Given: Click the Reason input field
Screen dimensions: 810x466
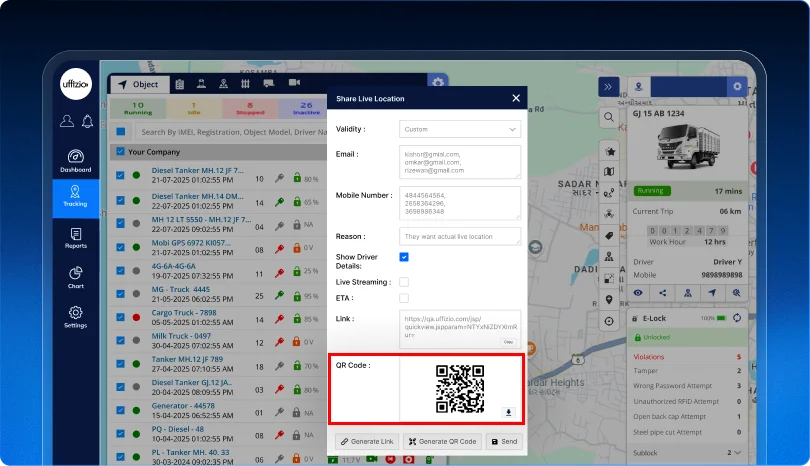Looking at the screenshot, I should tap(460, 236).
